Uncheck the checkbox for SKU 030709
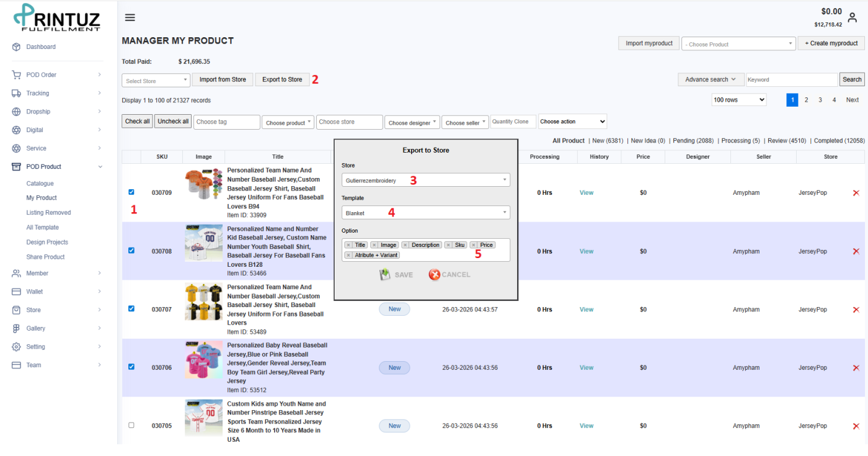The height and width of the screenshot is (456, 868). [x=131, y=192]
